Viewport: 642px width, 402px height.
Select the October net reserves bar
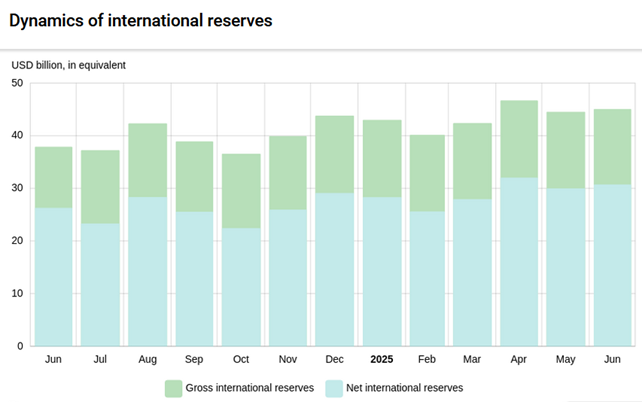tap(241, 287)
